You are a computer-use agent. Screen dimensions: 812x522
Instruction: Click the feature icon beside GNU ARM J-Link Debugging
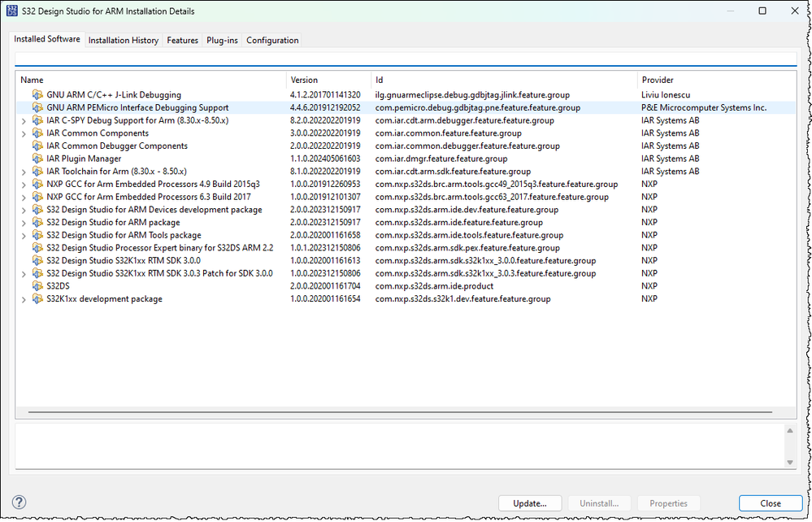(37, 94)
